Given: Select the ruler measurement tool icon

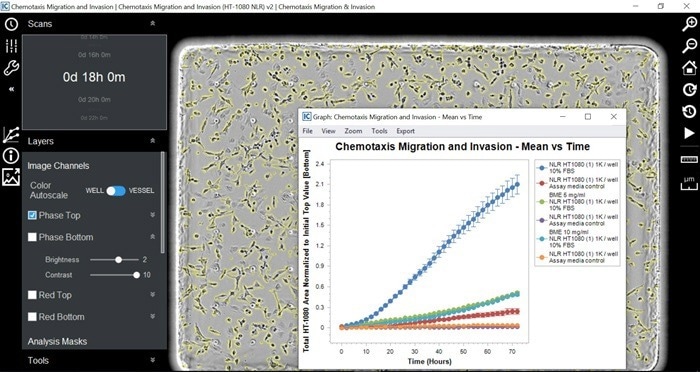Looking at the screenshot, I should (x=689, y=159).
